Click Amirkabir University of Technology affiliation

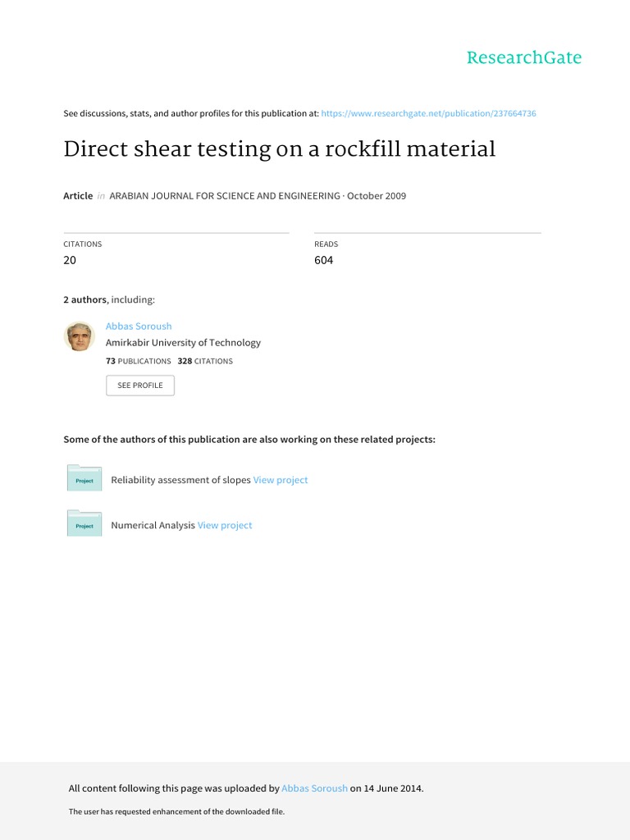(183, 343)
